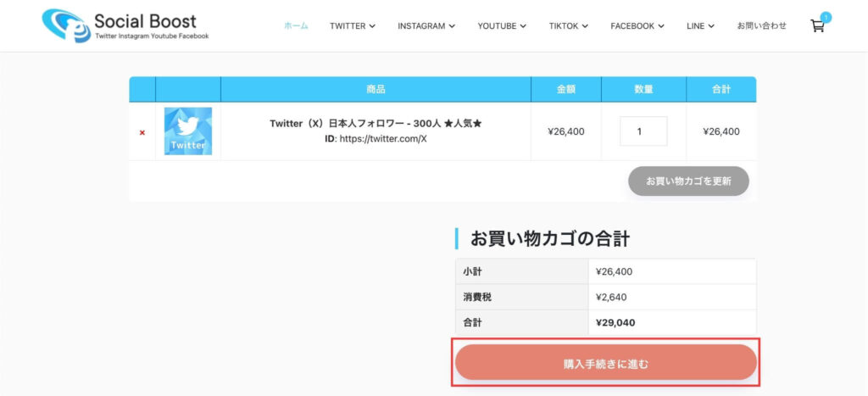Viewport: 868px width, 396px height.
Task: Click the 数量 column header
Action: [643, 89]
